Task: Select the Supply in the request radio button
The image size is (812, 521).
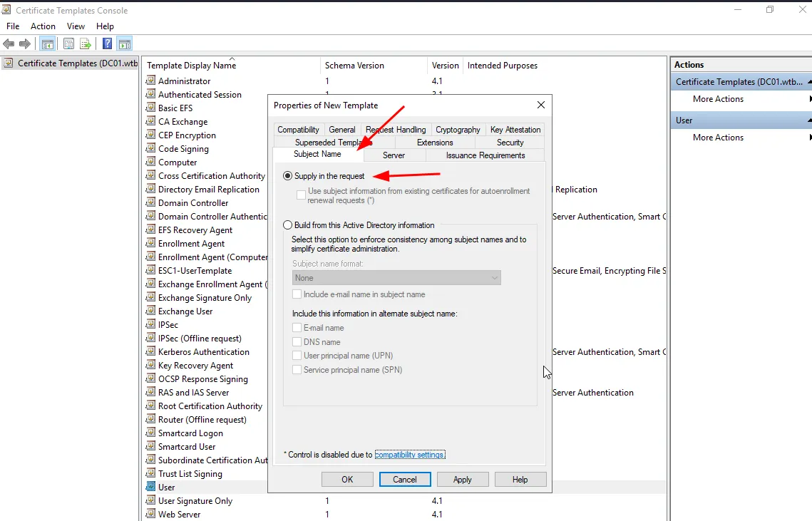Action: point(288,176)
